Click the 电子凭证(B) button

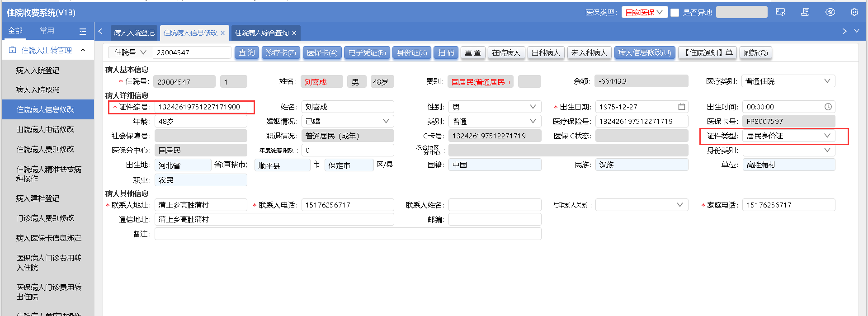coord(367,53)
